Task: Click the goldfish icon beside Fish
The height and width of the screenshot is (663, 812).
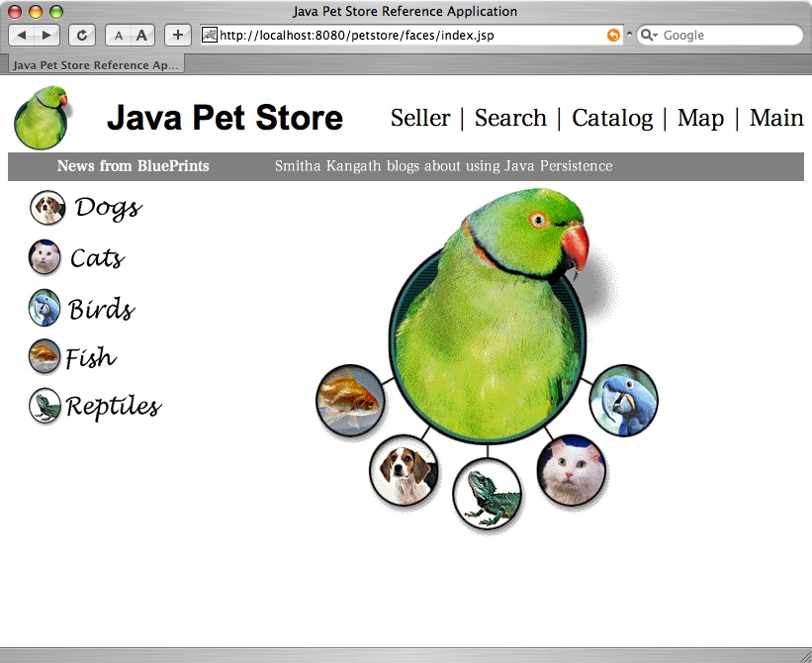Action: (x=45, y=356)
